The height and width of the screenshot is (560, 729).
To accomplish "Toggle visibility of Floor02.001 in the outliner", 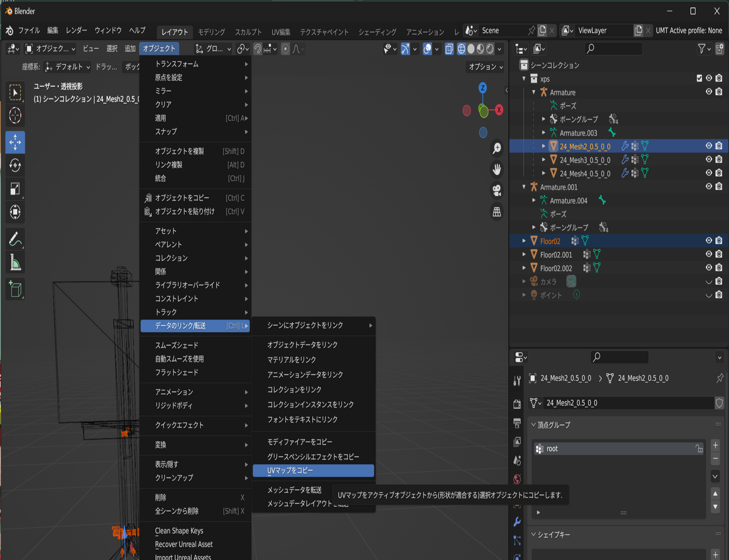I will (709, 254).
